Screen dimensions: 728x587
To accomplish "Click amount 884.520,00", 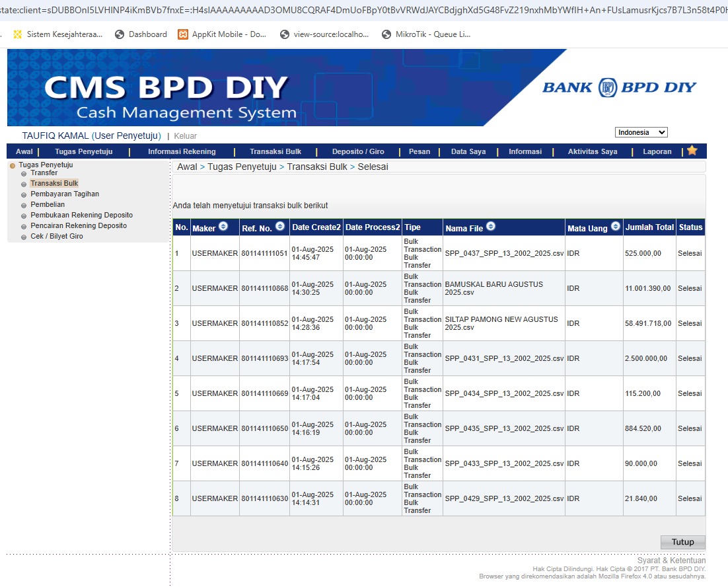I will (643, 428).
